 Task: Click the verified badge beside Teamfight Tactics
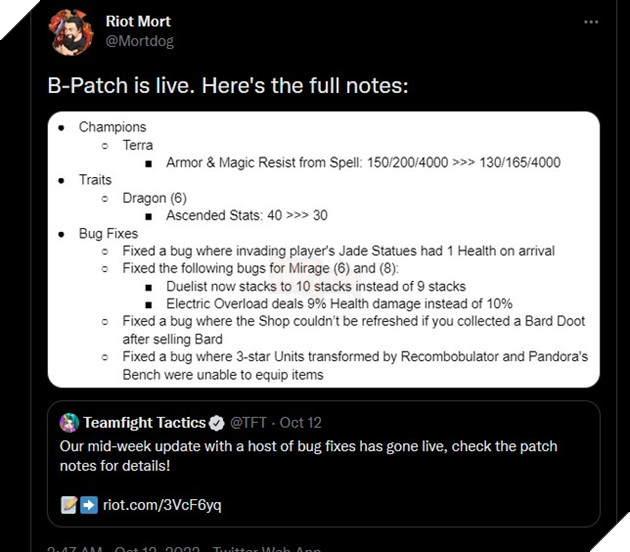[x=217, y=423]
